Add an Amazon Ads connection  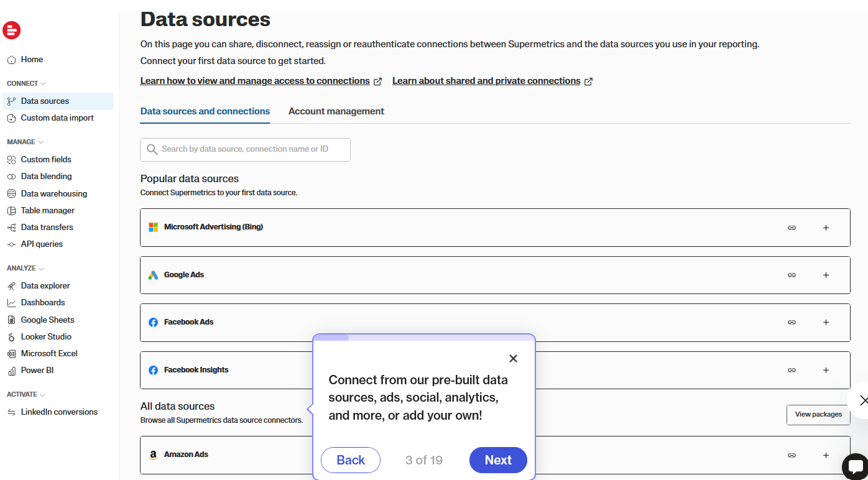(x=826, y=455)
